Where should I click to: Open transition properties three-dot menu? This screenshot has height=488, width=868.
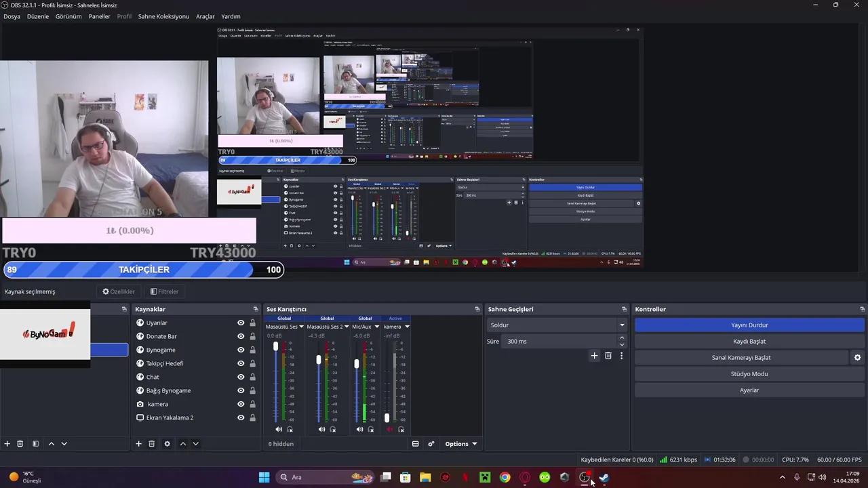(x=621, y=356)
